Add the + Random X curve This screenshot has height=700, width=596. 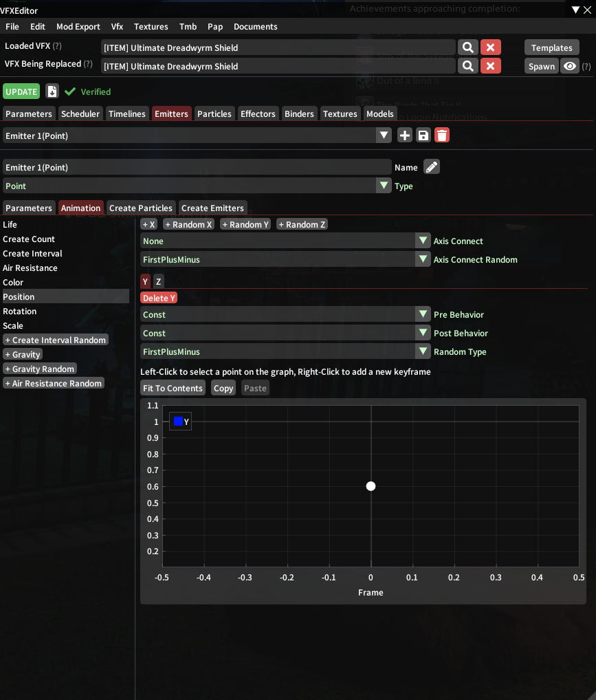(x=188, y=224)
